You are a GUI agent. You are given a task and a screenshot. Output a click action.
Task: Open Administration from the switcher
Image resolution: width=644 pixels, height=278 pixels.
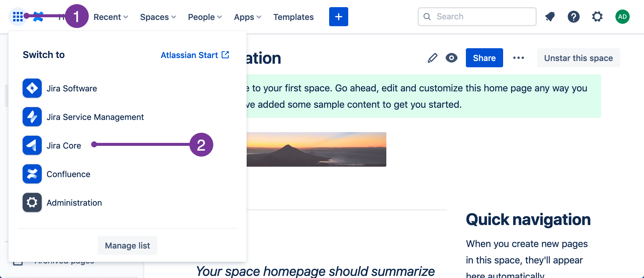click(74, 202)
